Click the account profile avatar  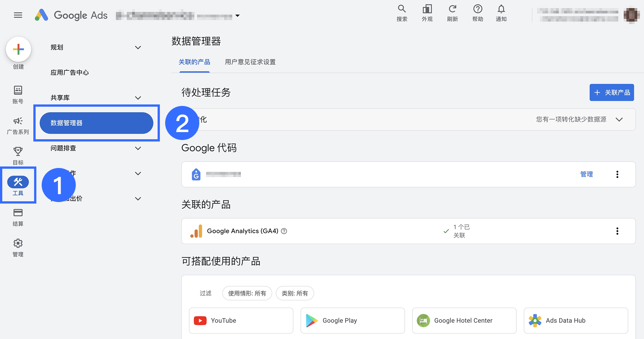tap(631, 15)
